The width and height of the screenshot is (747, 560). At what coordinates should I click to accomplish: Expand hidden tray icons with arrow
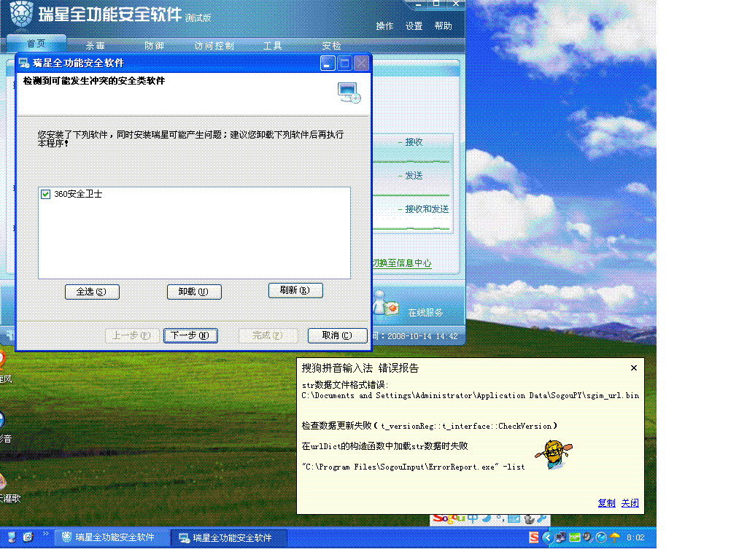click(x=547, y=537)
